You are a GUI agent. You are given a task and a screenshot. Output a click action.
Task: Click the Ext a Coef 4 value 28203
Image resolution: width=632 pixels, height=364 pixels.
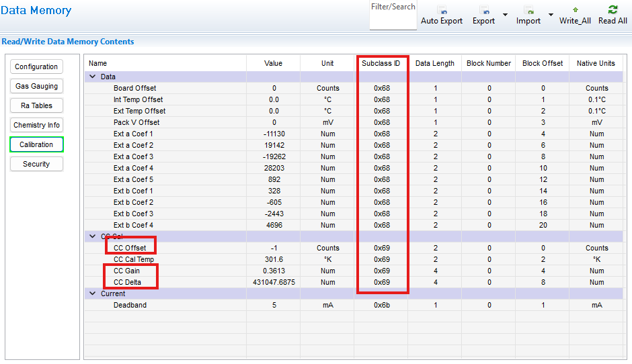(274, 168)
